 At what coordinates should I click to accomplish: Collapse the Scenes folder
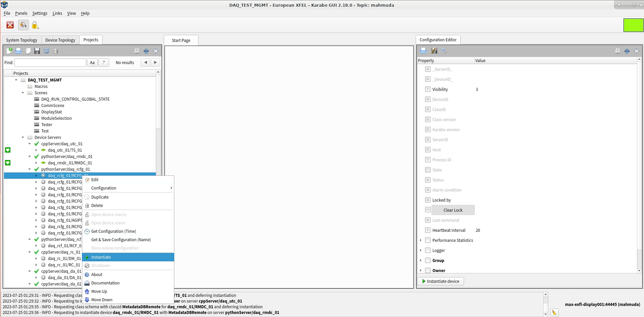(x=23, y=93)
